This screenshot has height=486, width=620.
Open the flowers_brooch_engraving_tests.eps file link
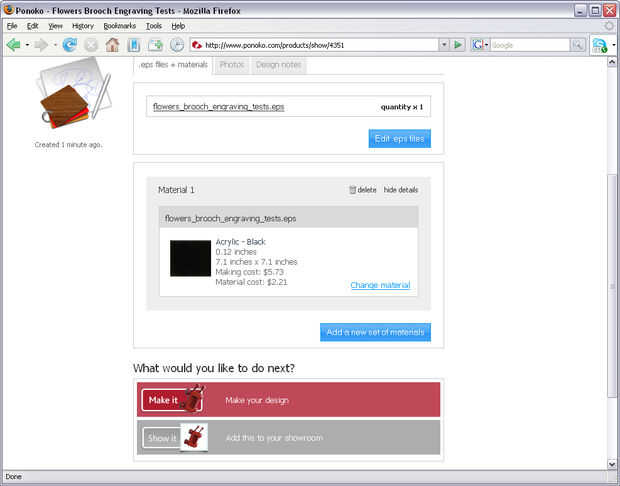[x=218, y=107]
